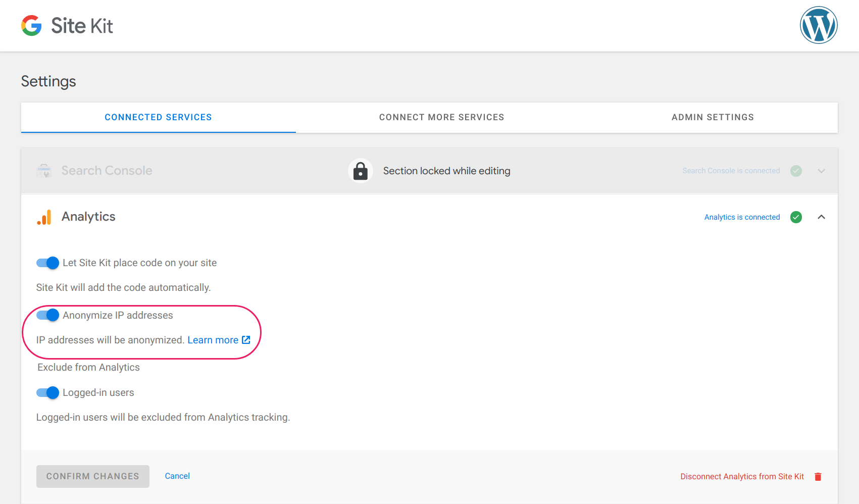The height and width of the screenshot is (504, 859).
Task: Cancel the Analytics settings edits
Action: pos(177,476)
